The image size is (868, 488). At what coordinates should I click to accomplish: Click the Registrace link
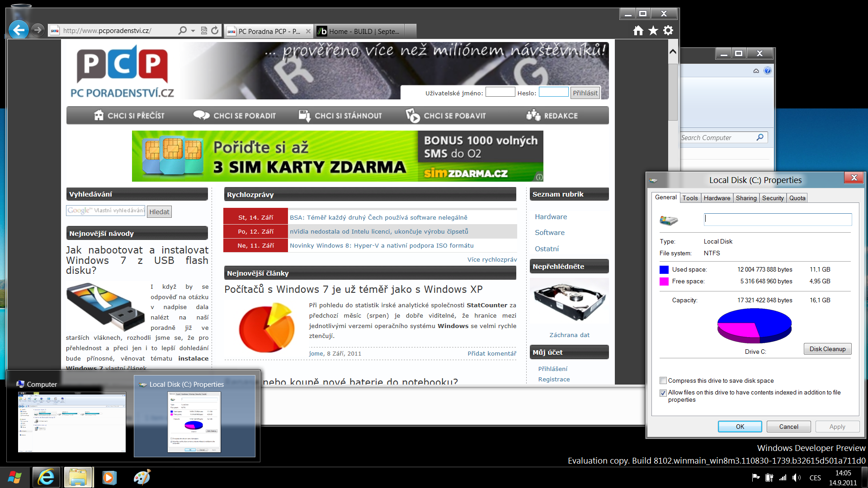[554, 379]
